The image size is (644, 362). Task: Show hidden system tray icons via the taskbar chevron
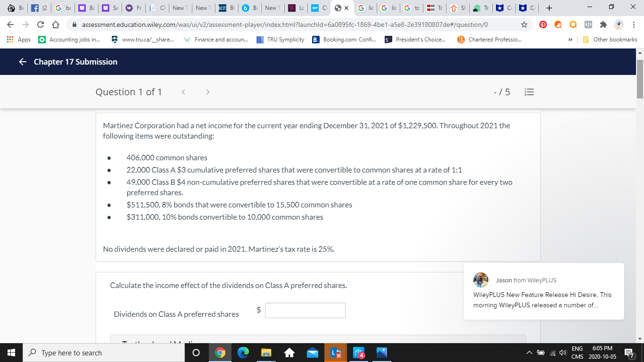529,353
